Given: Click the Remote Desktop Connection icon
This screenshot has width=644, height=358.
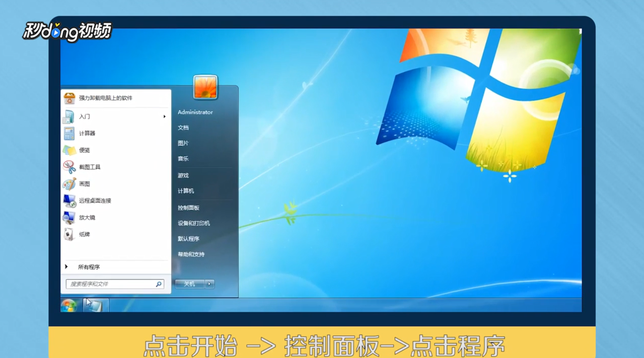Looking at the screenshot, I should (x=69, y=201).
